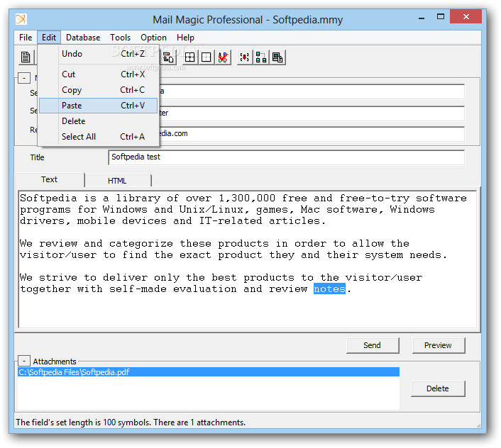This screenshot has height=448, width=501.
Task: Open the Option menu
Action: (x=154, y=38)
